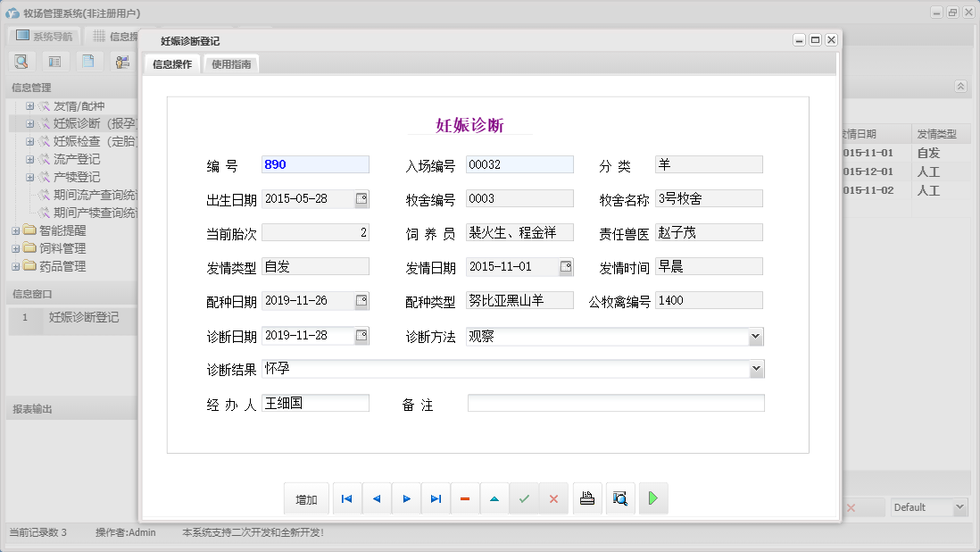Open the document icon in the top toolbar
980x552 pixels.
point(86,61)
